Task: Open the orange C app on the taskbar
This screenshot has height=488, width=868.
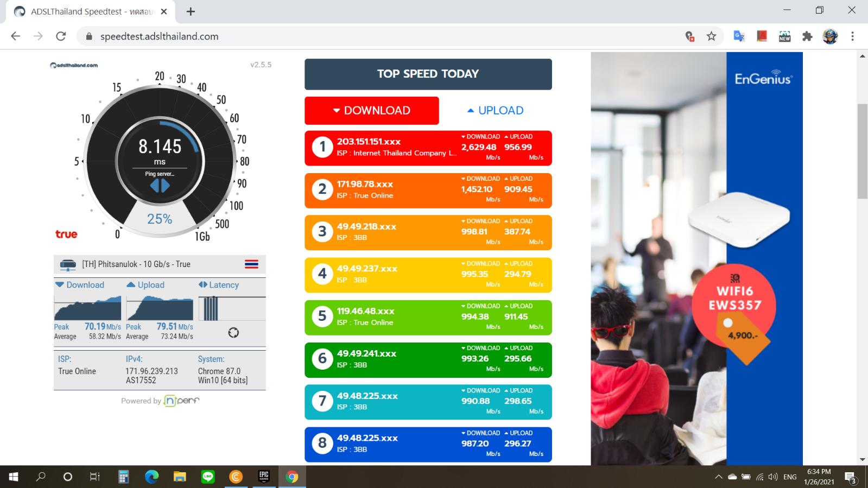Action: pos(236,477)
